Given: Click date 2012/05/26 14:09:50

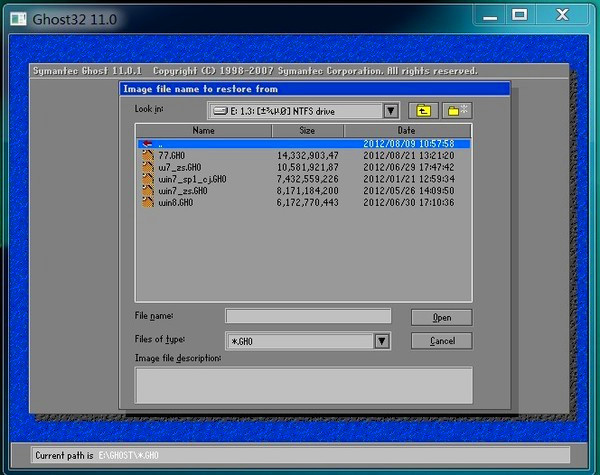Looking at the screenshot, I should pyautogui.click(x=409, y=191).
